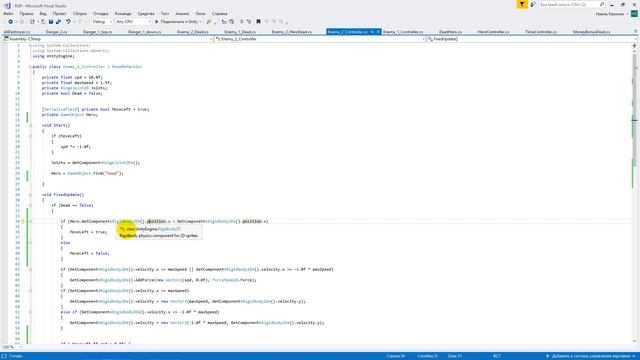The width and height of the screenshot is (640, 360).
Task: Click the feedback icon beside quick launch
Action: tap(533, 4)
